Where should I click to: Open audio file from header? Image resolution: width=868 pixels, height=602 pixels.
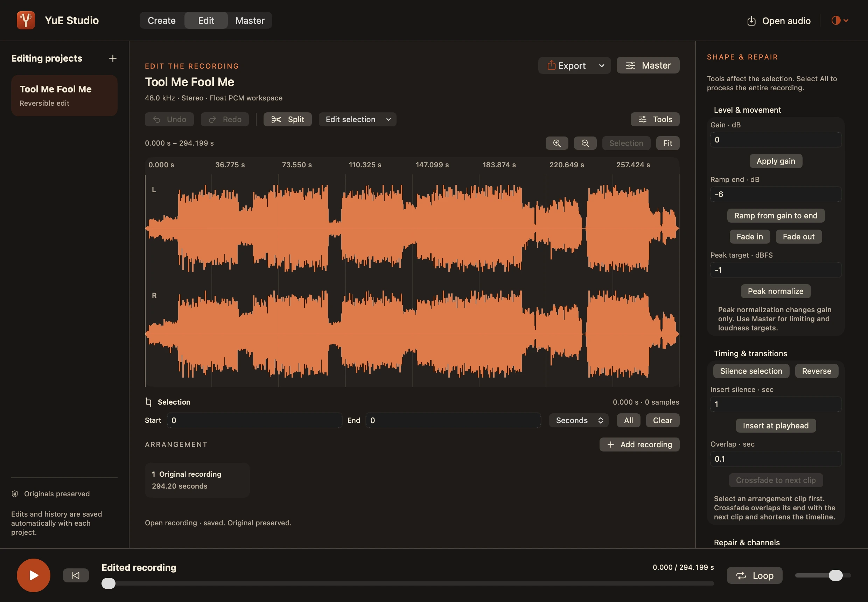(x=779, y=21)
